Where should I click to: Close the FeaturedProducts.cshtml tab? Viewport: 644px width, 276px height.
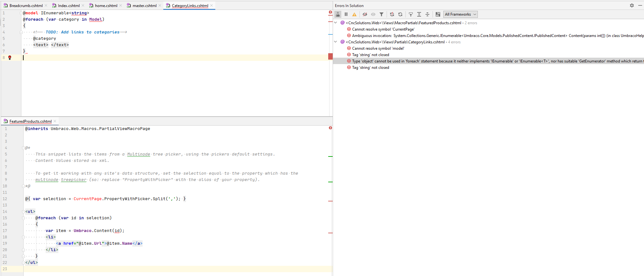click(x=55, y=121)
